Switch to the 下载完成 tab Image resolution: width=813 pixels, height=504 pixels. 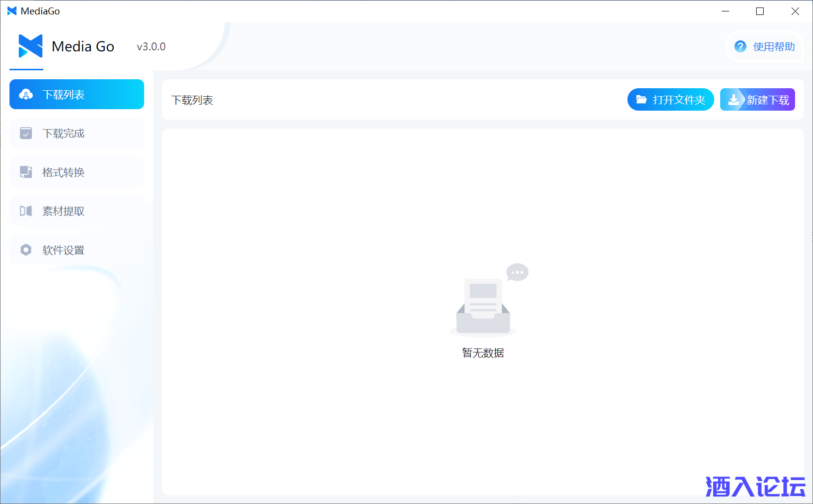click(77, 133)
